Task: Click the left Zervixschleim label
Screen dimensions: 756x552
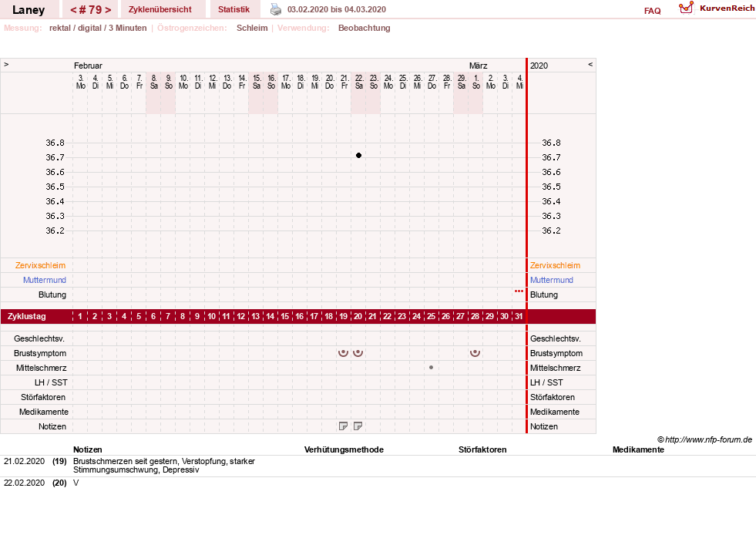Action: (x=41, y=265)
